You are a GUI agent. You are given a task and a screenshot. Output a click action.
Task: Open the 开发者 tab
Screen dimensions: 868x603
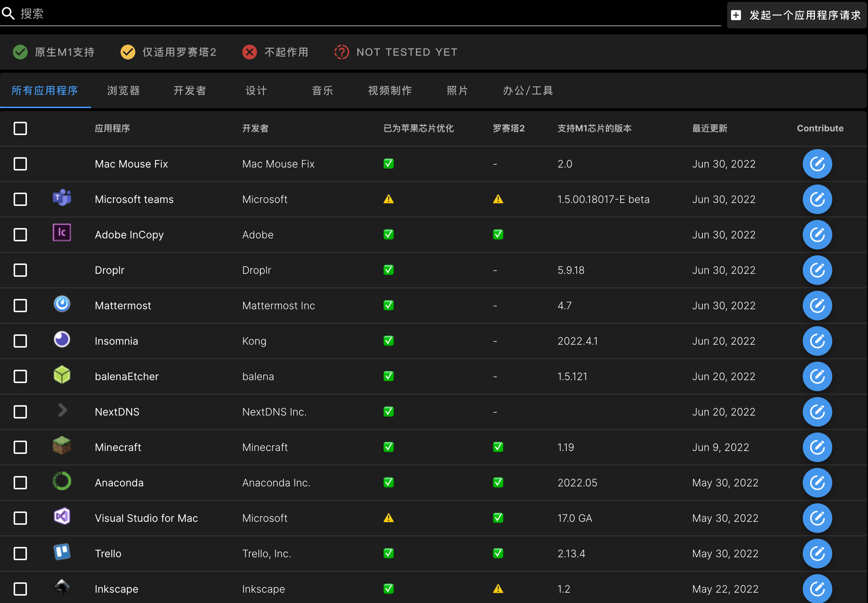tap(190, 91)
